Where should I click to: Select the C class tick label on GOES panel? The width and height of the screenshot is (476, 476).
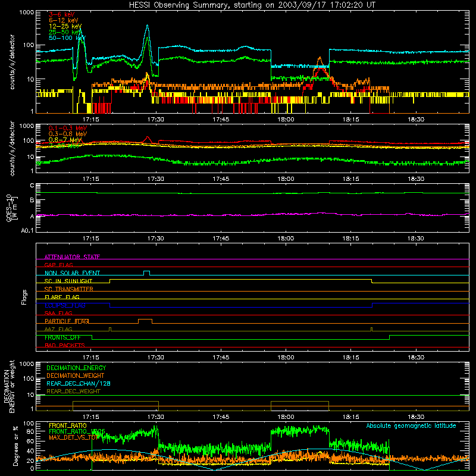(32, 186)
